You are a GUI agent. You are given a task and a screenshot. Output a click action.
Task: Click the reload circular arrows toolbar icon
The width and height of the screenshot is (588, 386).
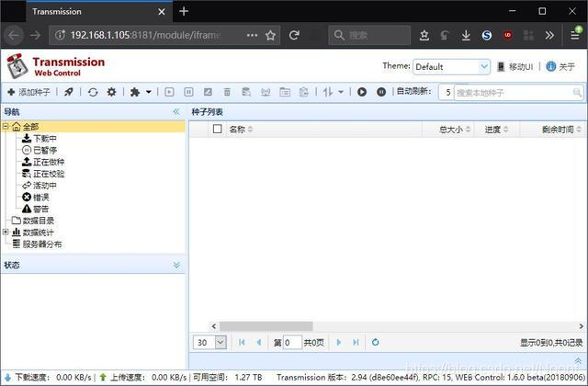(x=93, y=92)
